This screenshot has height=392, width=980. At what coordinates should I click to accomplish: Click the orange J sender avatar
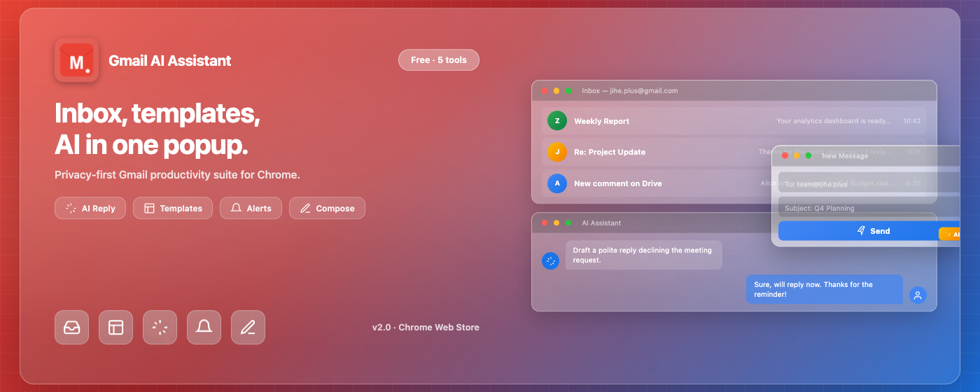point(557,152)
